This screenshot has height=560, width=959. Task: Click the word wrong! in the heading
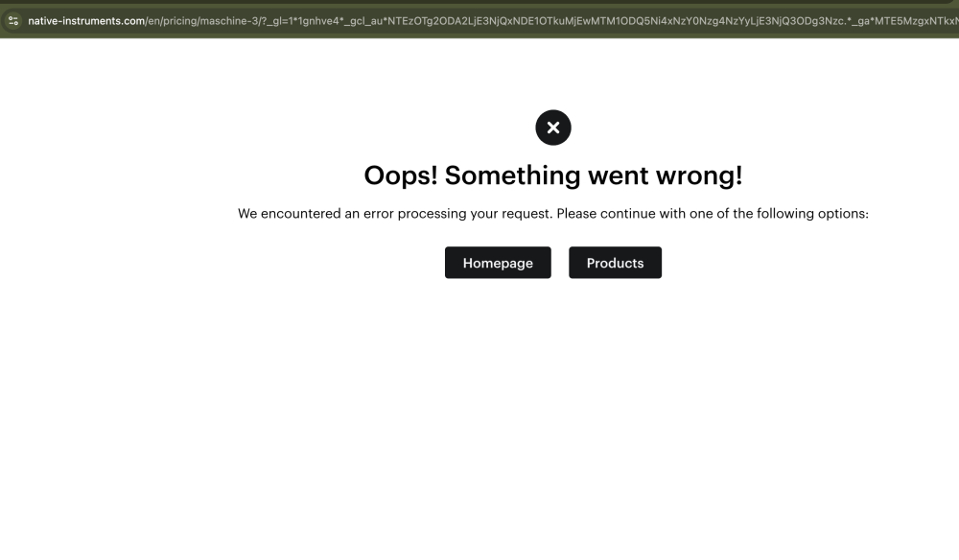pos(698,176)
